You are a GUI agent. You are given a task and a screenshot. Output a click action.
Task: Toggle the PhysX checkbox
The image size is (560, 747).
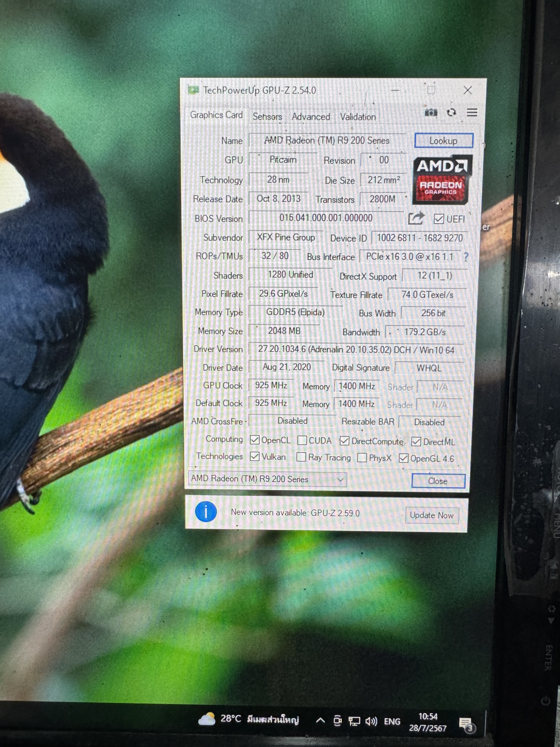[362, 458]
